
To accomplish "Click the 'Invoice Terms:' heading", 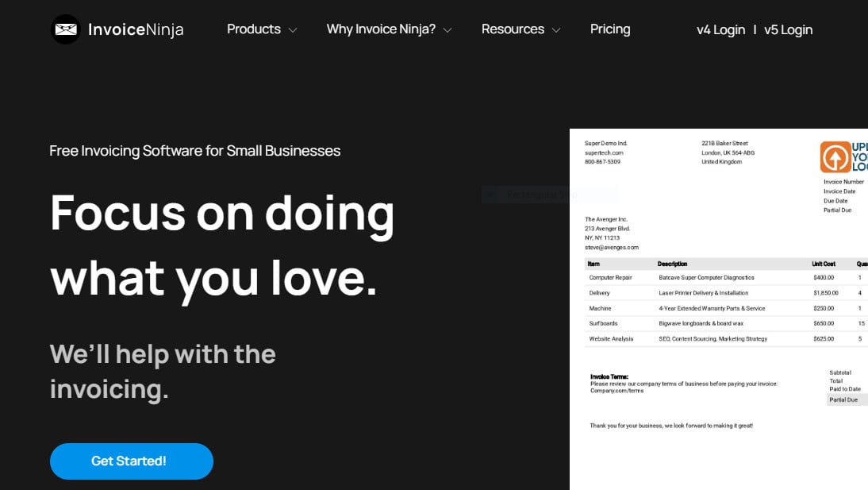I will [609, 377].
